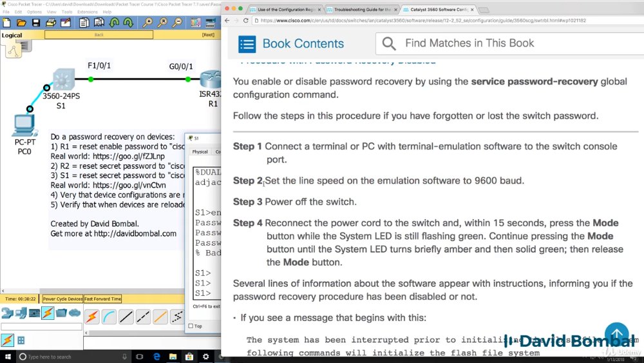Screen dimensions: 644x363
Task: Click the scroll-to-top arrow button
Action: click(616, 334)
